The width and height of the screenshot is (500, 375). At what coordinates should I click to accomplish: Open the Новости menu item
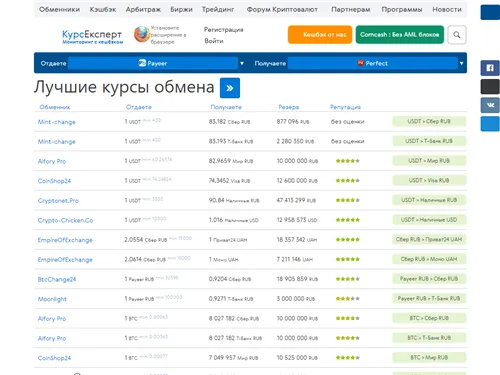pos(447,9)
